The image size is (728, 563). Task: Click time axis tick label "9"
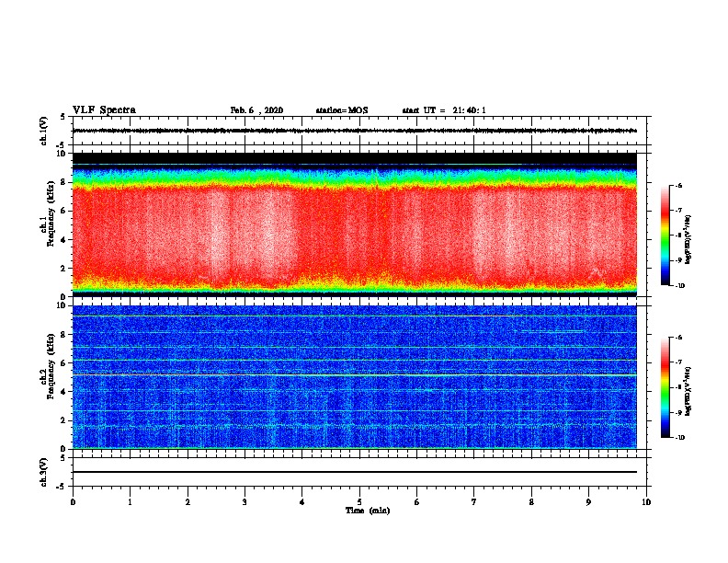(588, 502)
